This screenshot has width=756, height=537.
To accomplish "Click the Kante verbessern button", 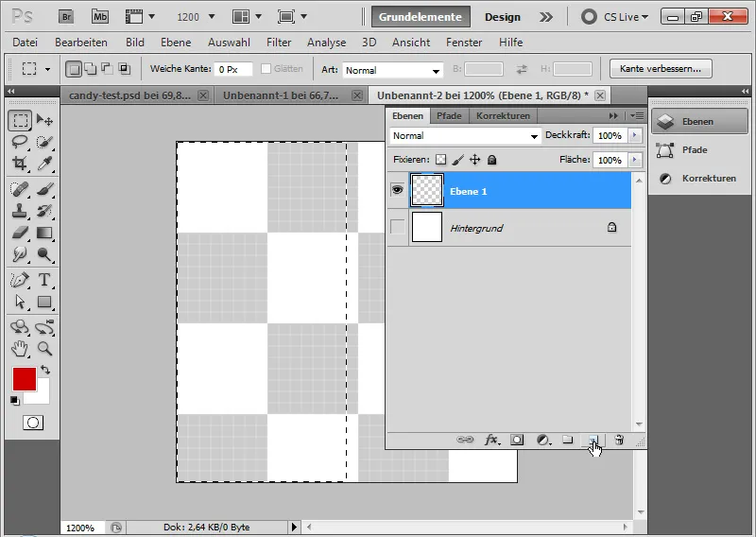I will (x=661, y=68).
